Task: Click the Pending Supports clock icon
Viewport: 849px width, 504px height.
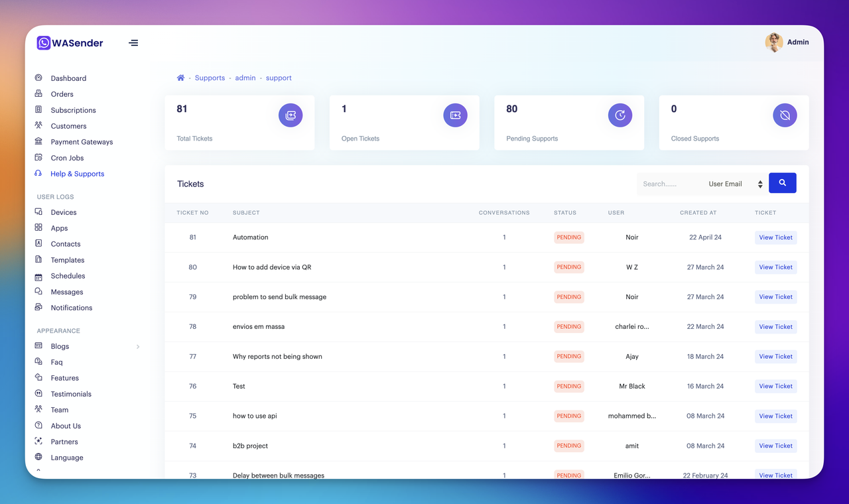Action: [x=620, y=115]
